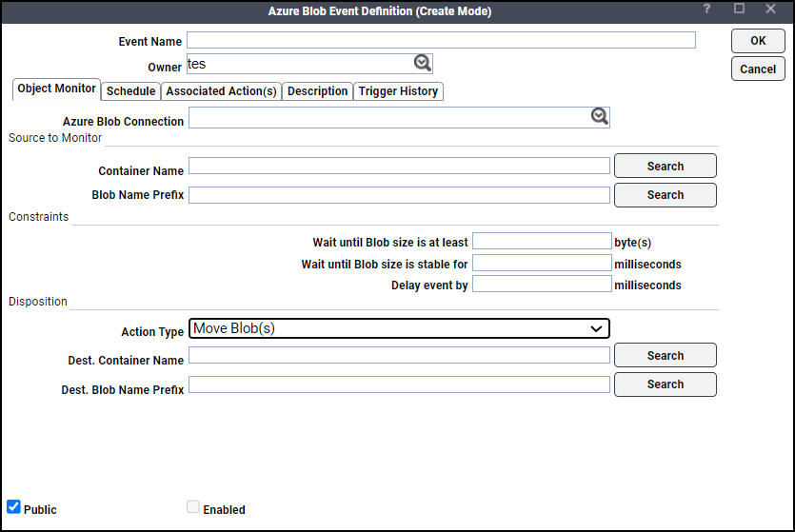Select the 'Disposition' section heading
The image size is (795, 532).
[x=38, y=302]
